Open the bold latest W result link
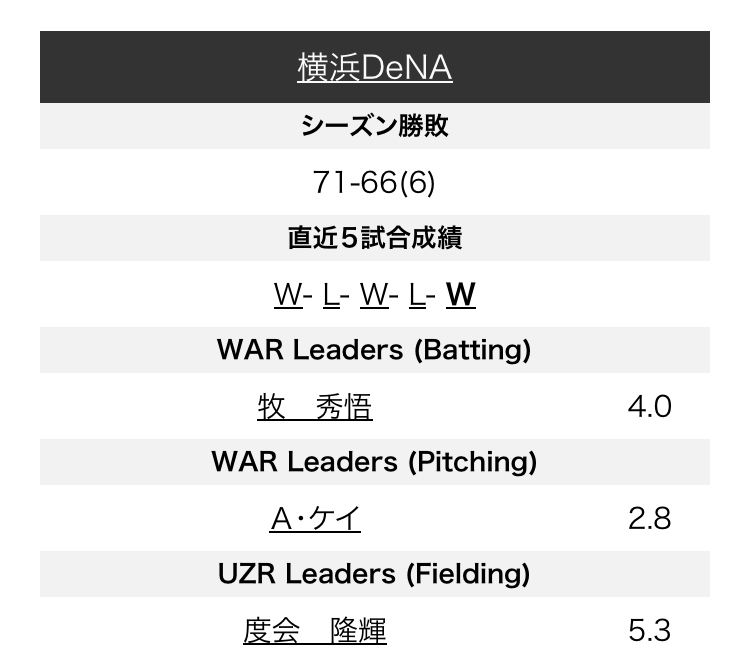Viewport: 750px width, 666px height. (x=461, y=294)
